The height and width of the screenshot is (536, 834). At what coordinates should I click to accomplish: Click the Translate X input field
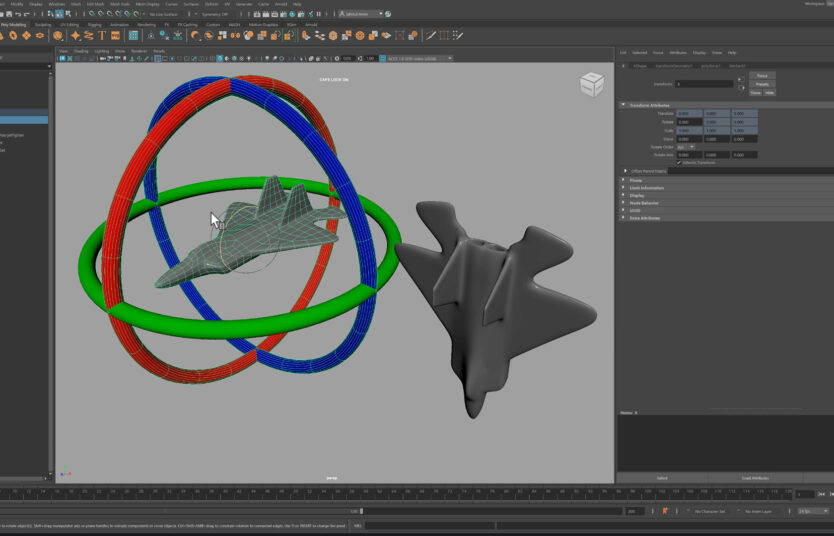tap(690, 114)
